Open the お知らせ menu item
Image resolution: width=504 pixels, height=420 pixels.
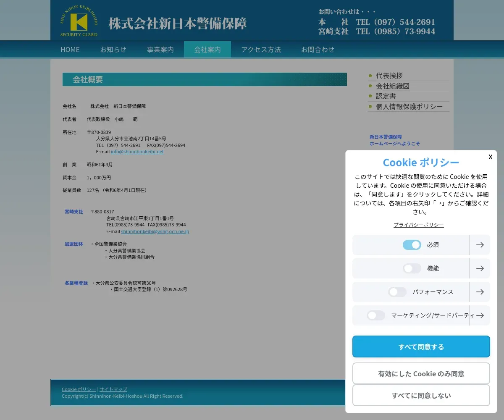(x=113, y=50)
